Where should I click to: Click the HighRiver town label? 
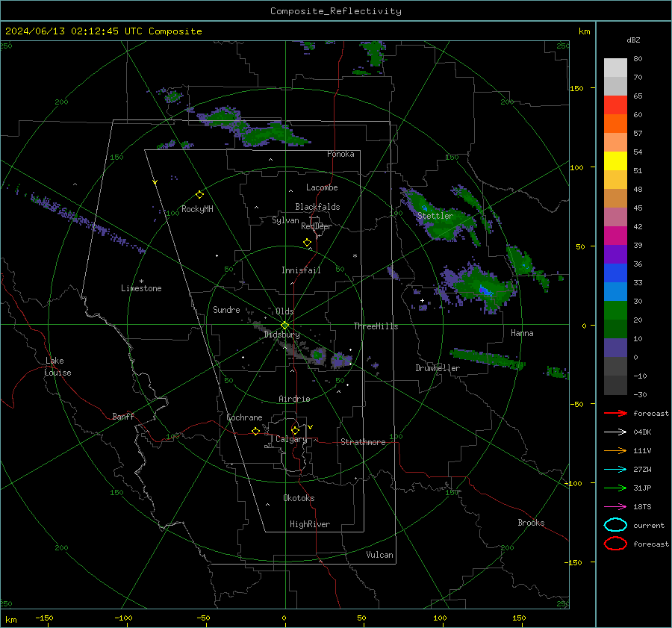coord(310,524)
